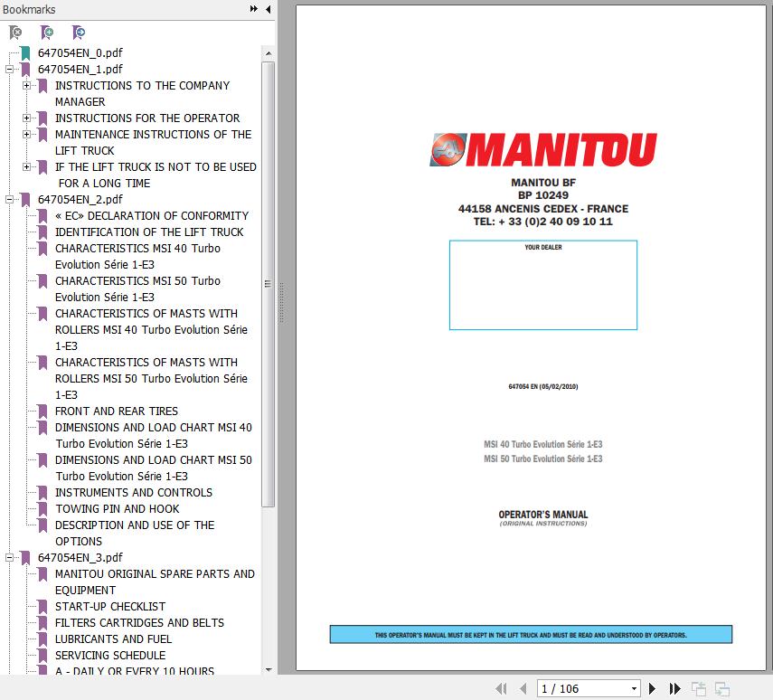Screen dimensions: 773x700
Task: Open FRONT AND REAR TIRES bookmark
Action: [x=117, y=411]
